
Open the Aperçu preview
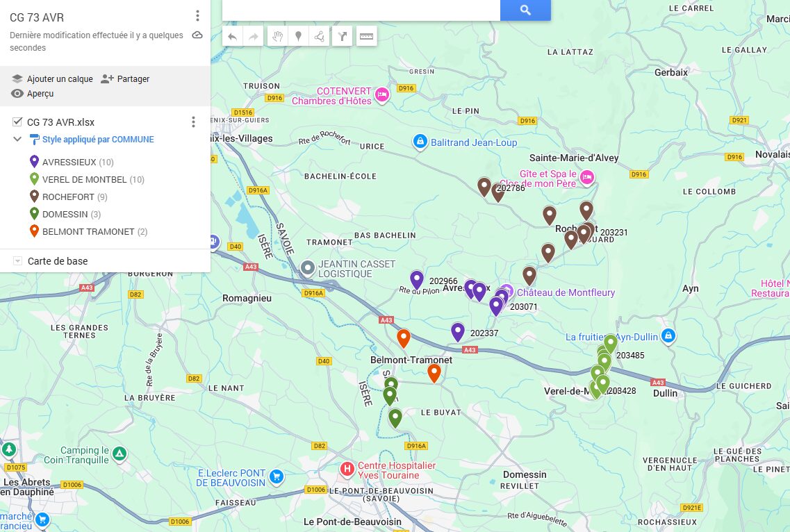(33, 94)
